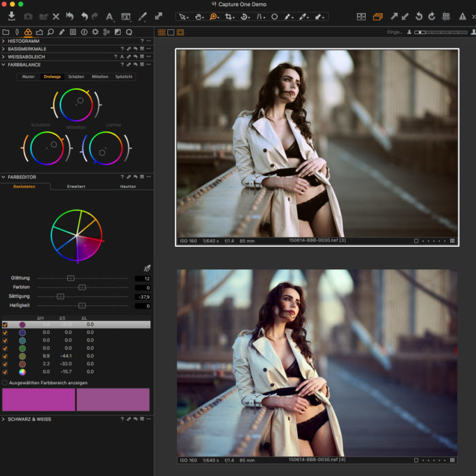This screenshot has height=476, width=476.
Task: Open Farbeditor presets list icon menu
Action: click(x=141, y=177)
